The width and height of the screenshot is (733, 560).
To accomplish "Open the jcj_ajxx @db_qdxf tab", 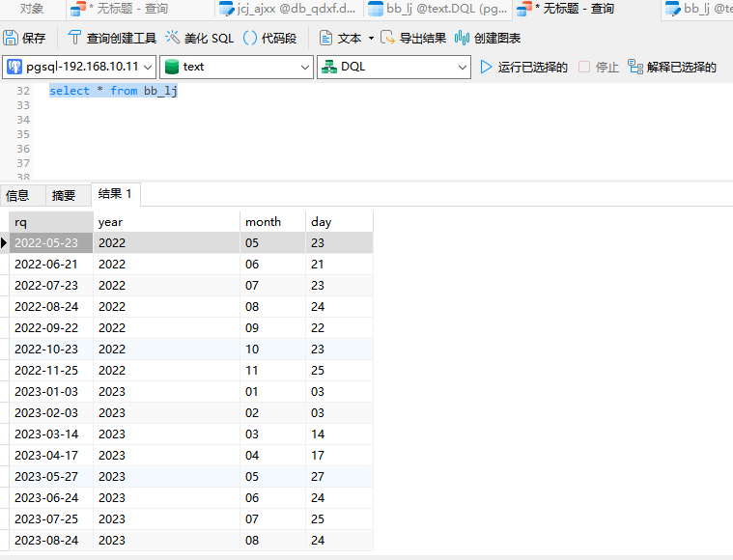I will [287, 9].
